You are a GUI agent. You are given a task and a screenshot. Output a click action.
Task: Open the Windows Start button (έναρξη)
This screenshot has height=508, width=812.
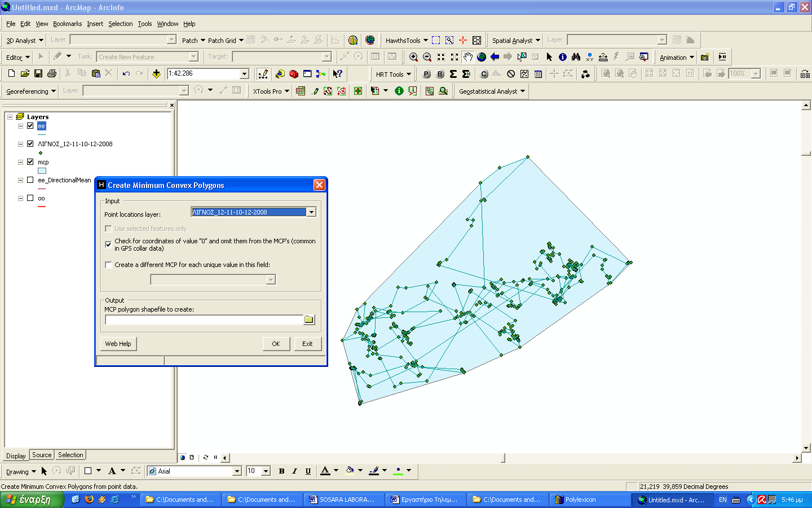pos(32,500)
